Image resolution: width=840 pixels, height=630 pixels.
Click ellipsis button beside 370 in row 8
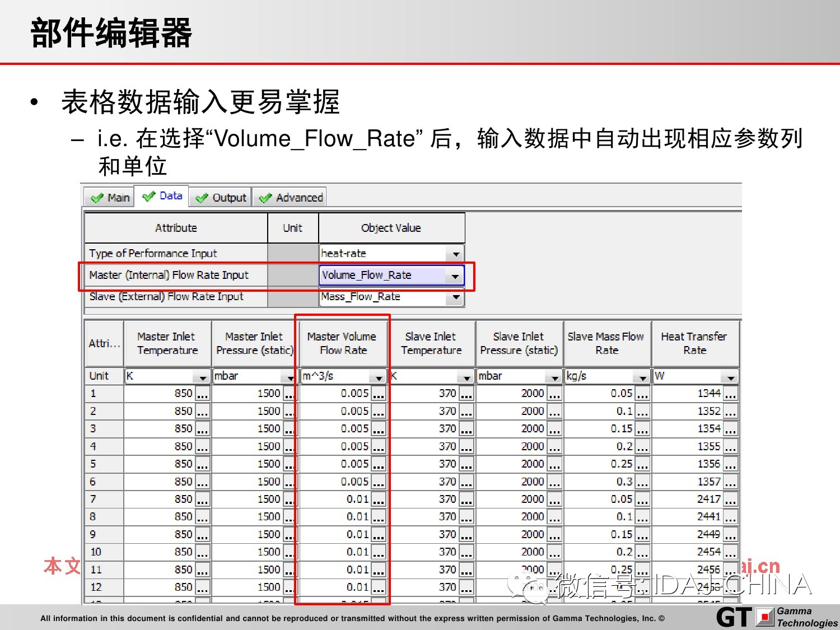[x=466, y=517]
